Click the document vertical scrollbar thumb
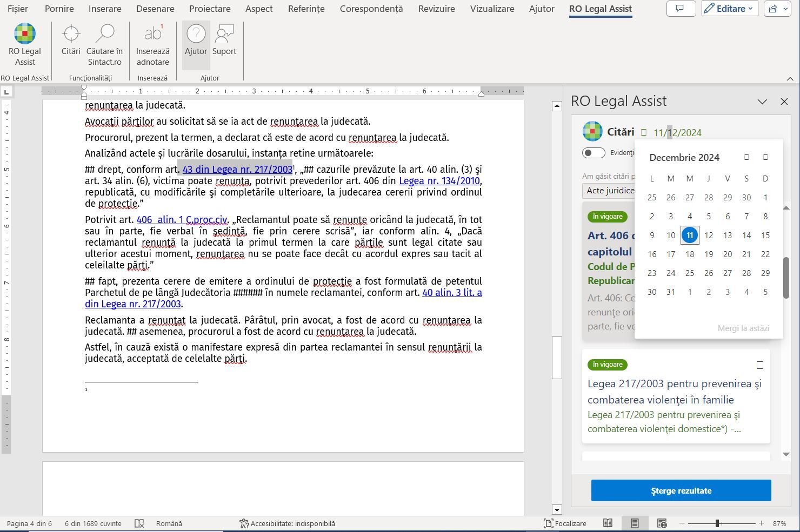The height and width of the screenshot is (532, 800). point(557,358)
